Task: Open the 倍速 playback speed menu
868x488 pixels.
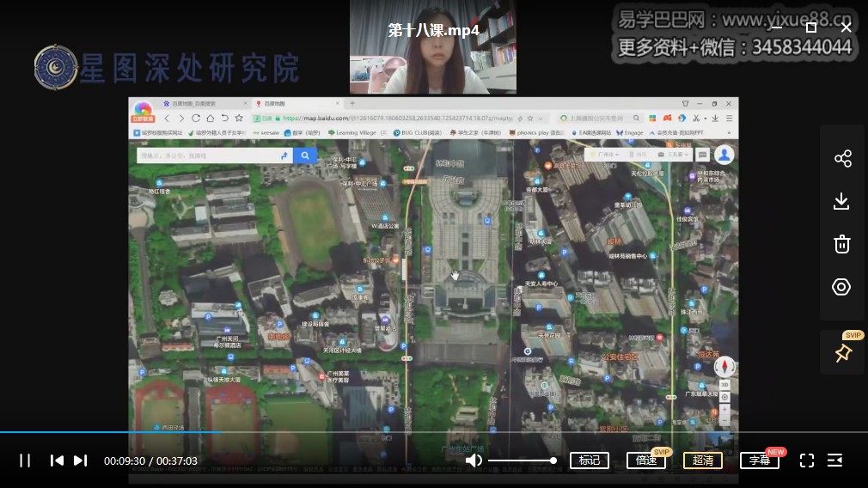Action: click(x=645, y=461)
